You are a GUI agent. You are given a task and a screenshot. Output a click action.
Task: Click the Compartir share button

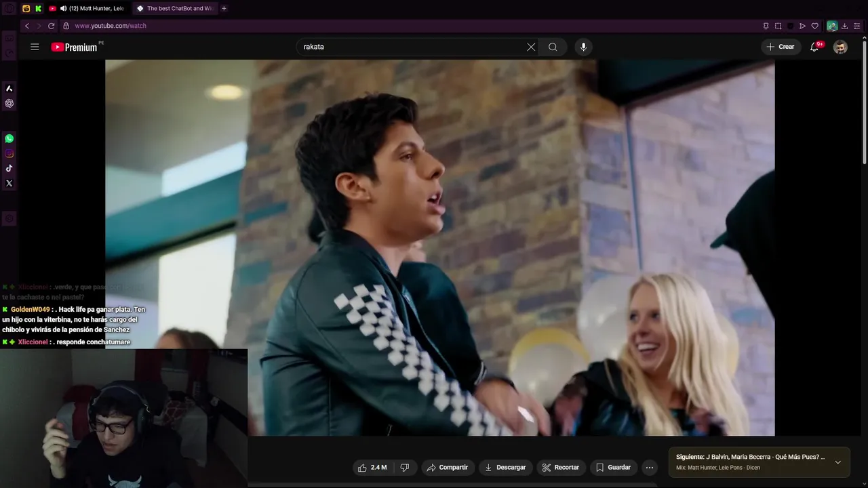(x=448, y=467)
